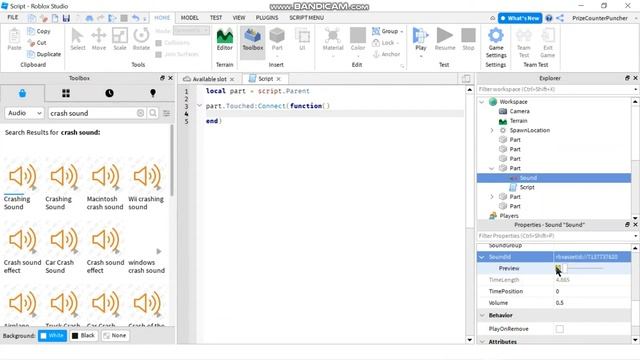Switch to the Available slot tab
The width and height of the screenshot is (640, 360).
coord(209,79)
